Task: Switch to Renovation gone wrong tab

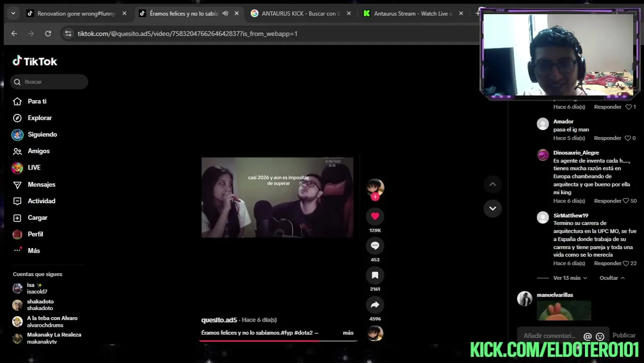Action: (x=76, y=14)
